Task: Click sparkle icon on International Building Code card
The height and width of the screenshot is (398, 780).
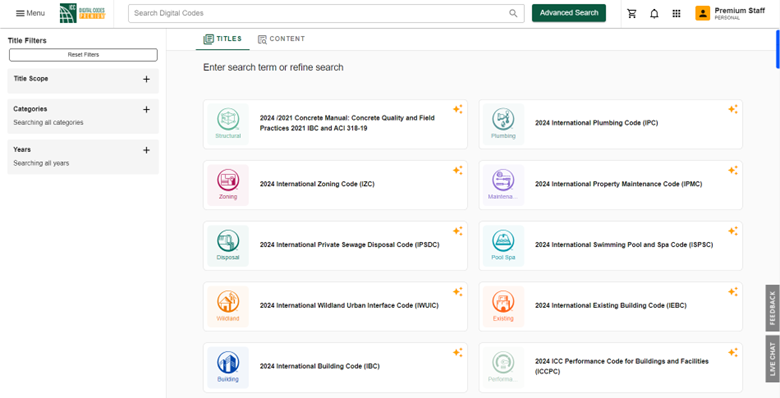Action: tap(458, 352)
